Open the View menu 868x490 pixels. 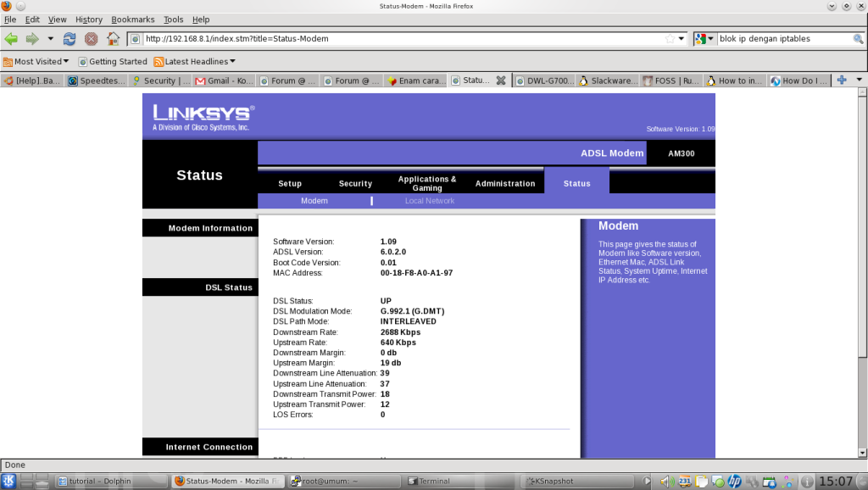coord(57,19)
